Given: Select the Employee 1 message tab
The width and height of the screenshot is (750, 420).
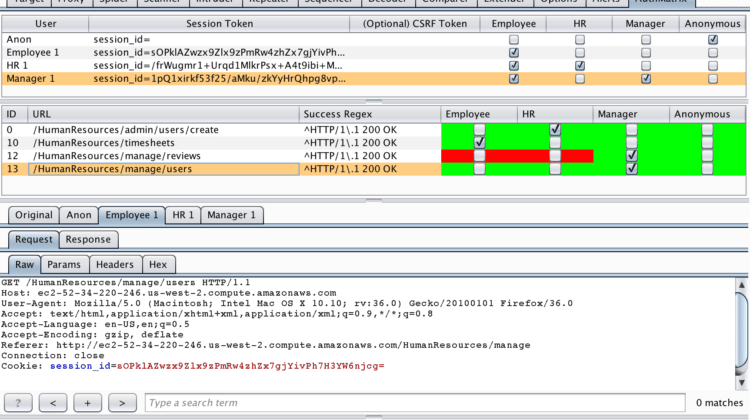Looking at the screenshot, I should (x=132, y=215).
